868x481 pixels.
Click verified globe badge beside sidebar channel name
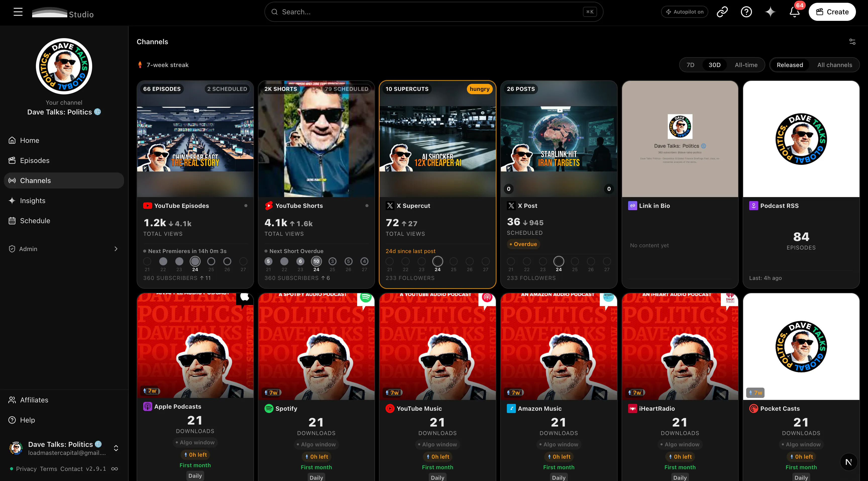97,112
